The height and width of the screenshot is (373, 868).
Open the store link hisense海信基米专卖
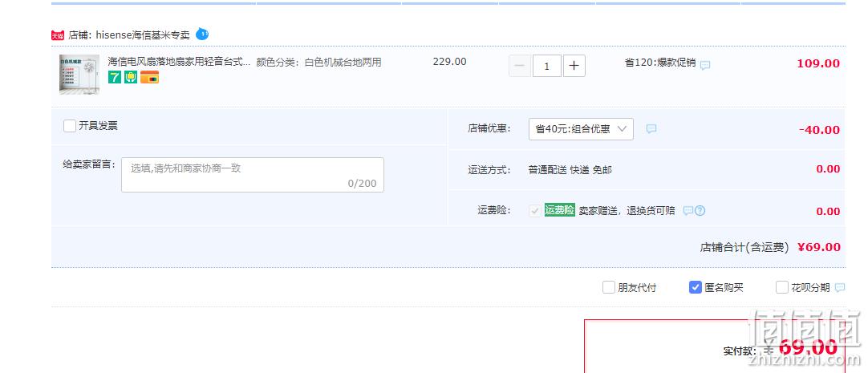pos(143,34)
